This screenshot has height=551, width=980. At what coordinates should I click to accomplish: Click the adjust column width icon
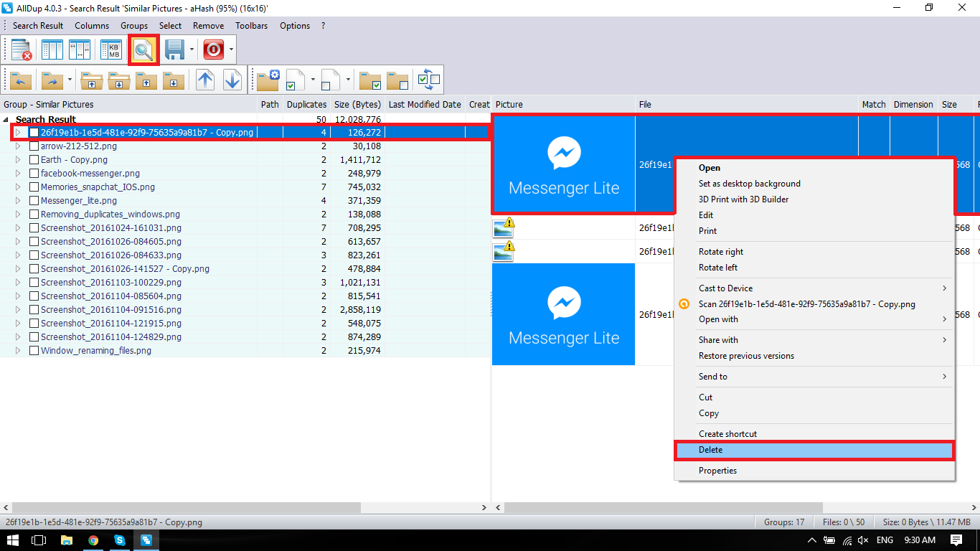click(80, 50)
